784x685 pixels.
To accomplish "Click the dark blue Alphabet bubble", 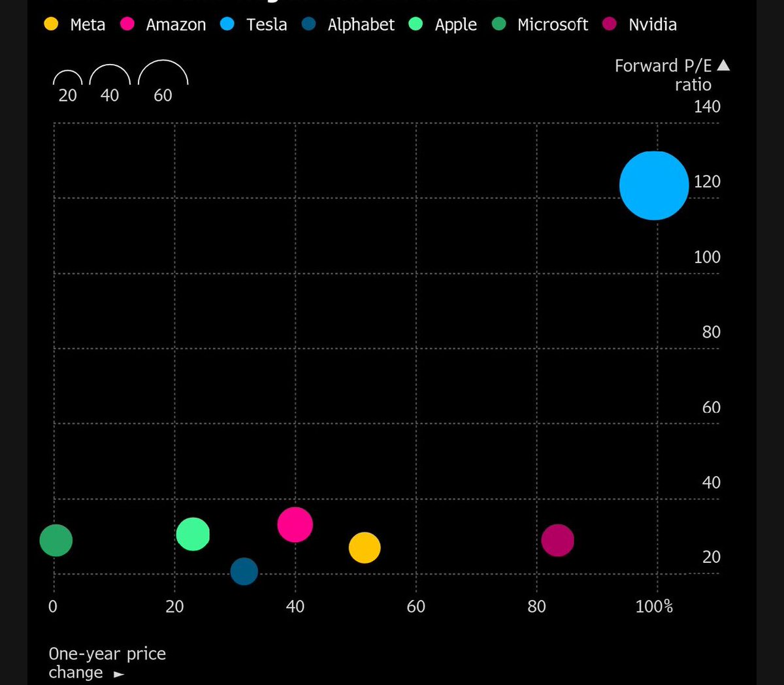I will pyautogui.click(x=244, y=571).
